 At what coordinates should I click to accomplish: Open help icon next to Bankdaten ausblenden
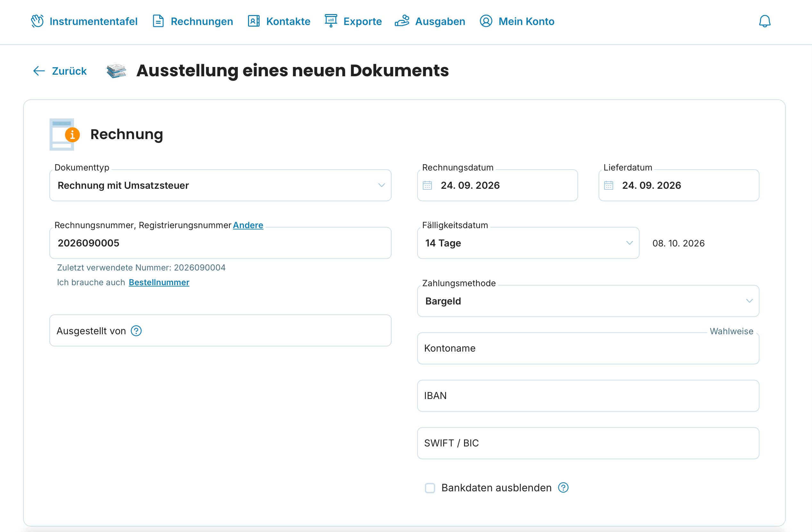563,488
